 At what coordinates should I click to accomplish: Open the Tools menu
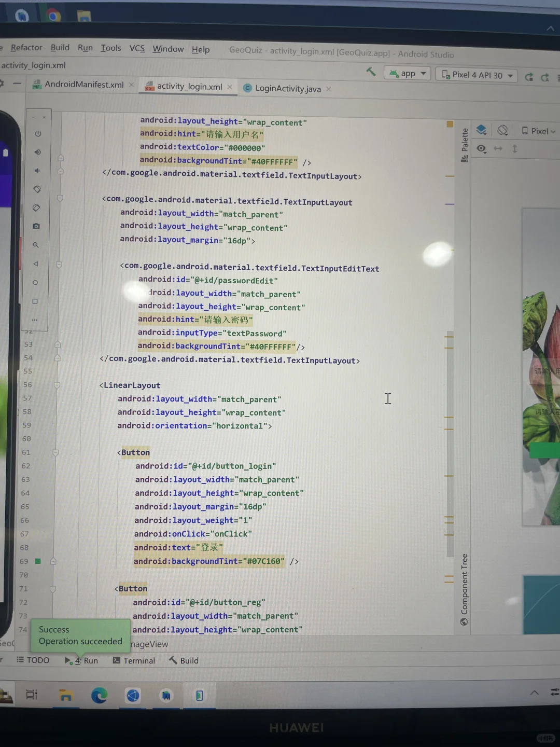click(x=111, y=48)
